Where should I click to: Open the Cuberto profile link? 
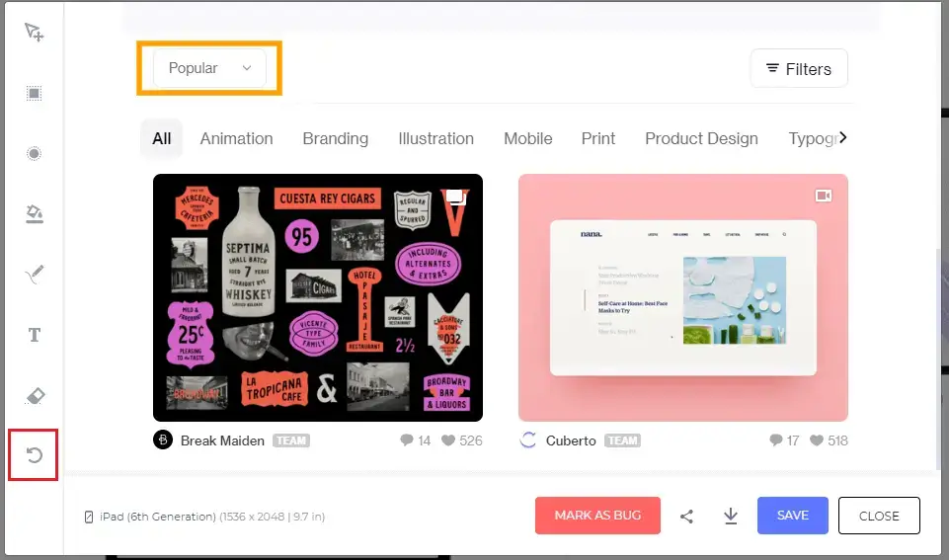(571, 440)
